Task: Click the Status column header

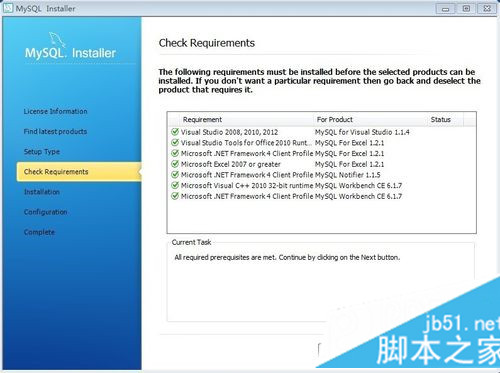Action: point(445,119)
